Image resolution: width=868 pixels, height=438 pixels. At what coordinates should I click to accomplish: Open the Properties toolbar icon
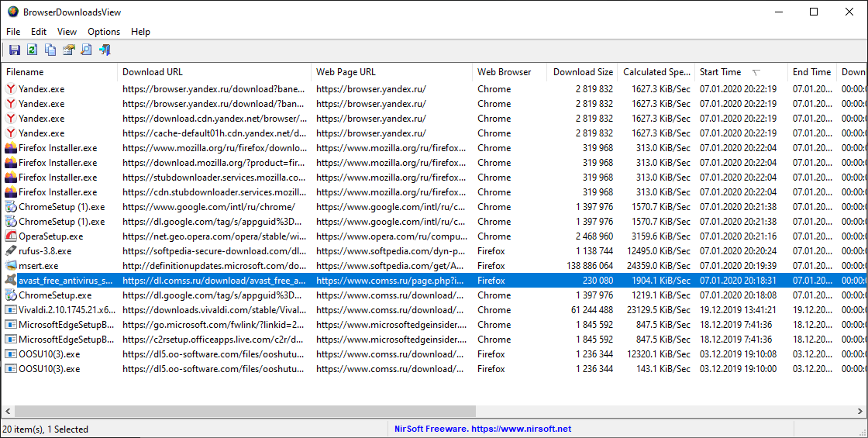[68, 50]
